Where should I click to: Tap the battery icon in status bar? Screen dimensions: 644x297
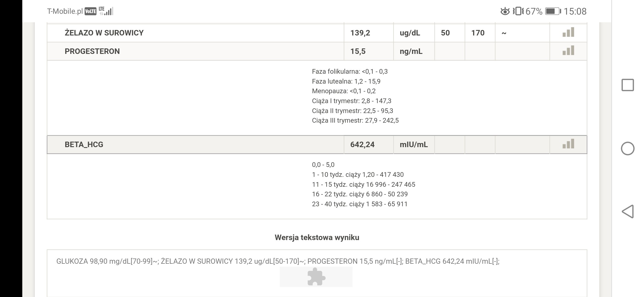coord(553,11)
